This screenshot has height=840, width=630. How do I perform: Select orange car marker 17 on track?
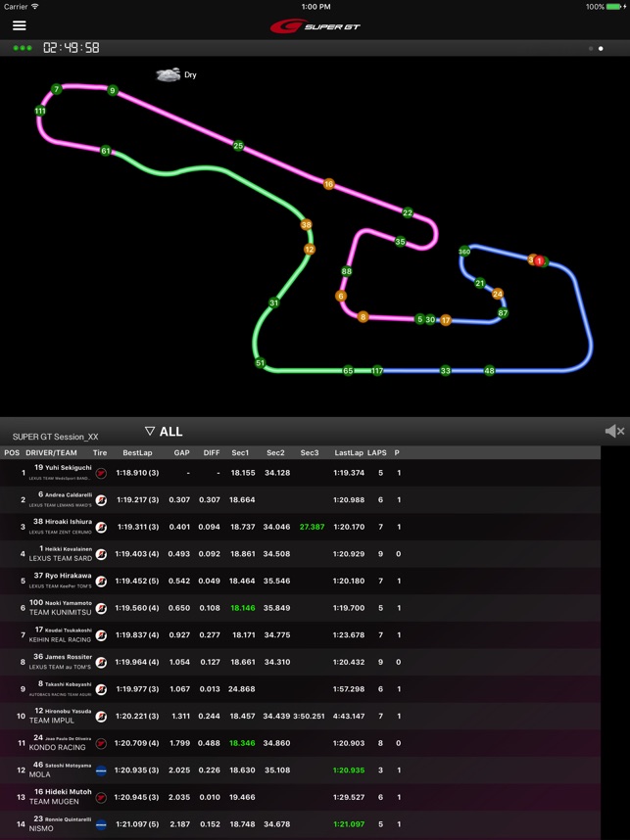coord(446,320)
